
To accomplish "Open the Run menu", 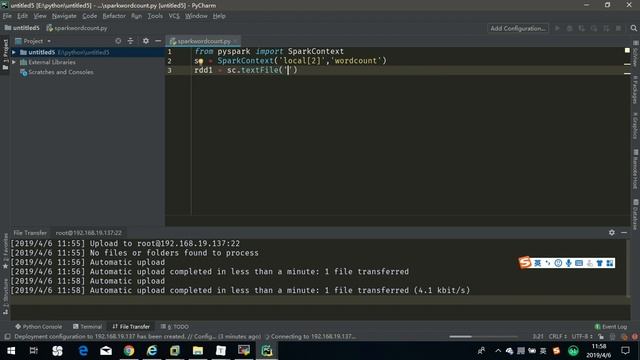I will (x=136, y=16).
